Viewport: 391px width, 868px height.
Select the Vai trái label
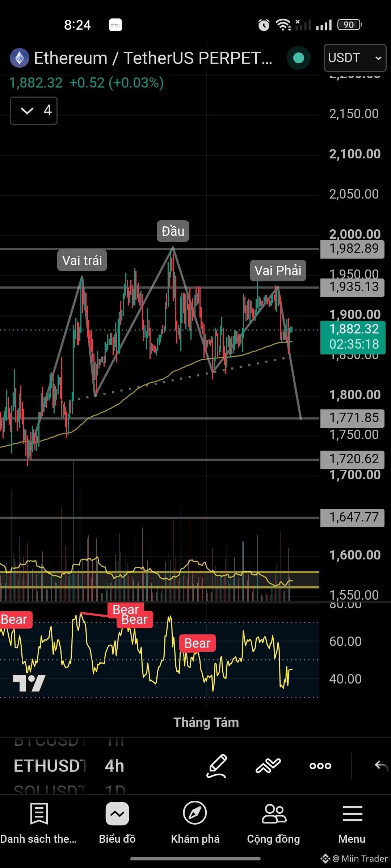pyautogui.click(x=82, y=260)
